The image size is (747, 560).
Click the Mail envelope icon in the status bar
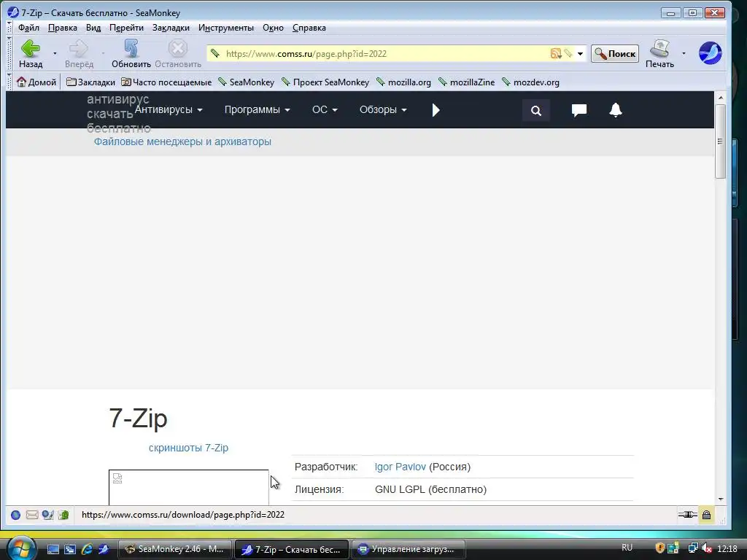pyautogui.click(x=32, y=515)
